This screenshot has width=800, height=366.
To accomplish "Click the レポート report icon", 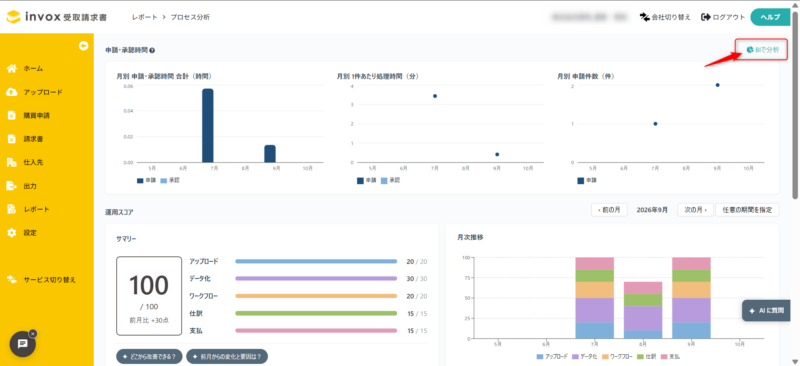I will pyautogui.click(x=12, y=209).
